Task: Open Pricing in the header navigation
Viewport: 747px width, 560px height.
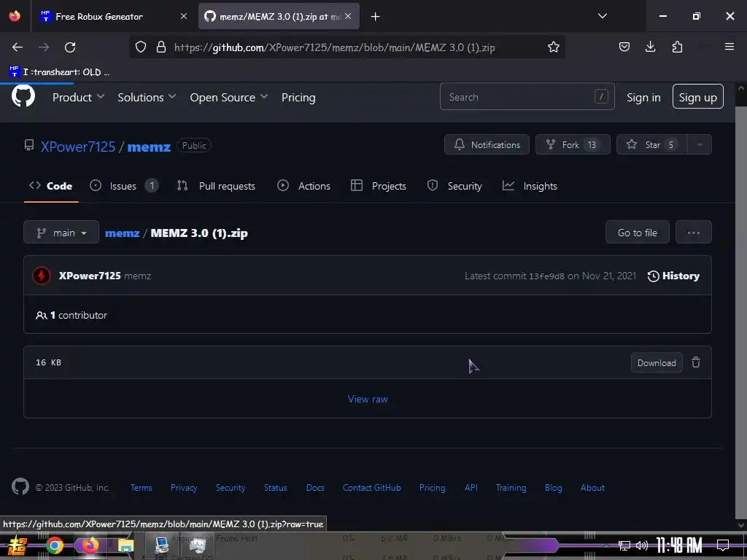Action: [298, 97]
